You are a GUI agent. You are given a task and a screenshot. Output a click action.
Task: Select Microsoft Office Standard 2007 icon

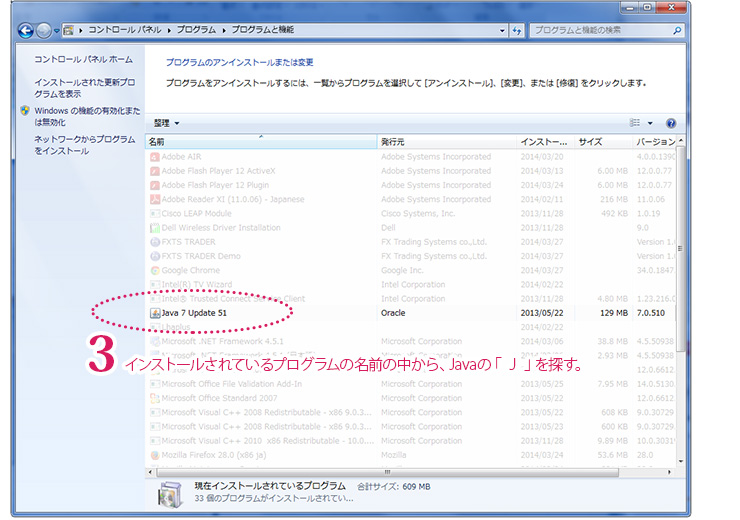(155, 398)
